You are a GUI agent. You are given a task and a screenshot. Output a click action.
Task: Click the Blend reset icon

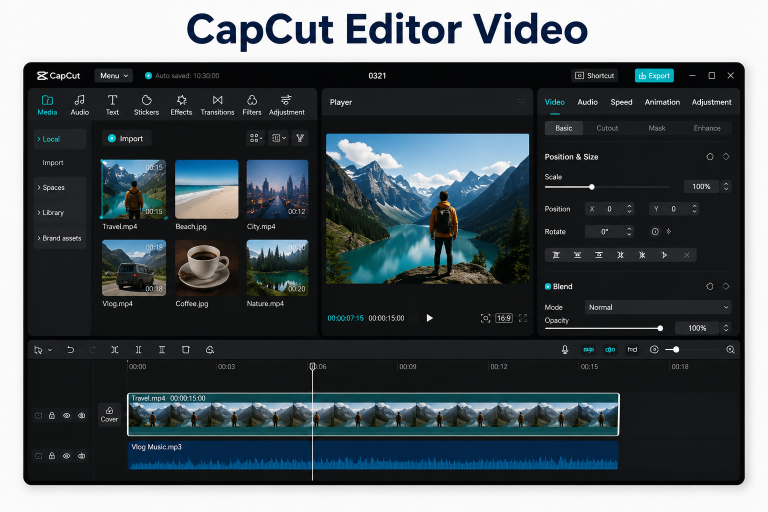(710, 286)
